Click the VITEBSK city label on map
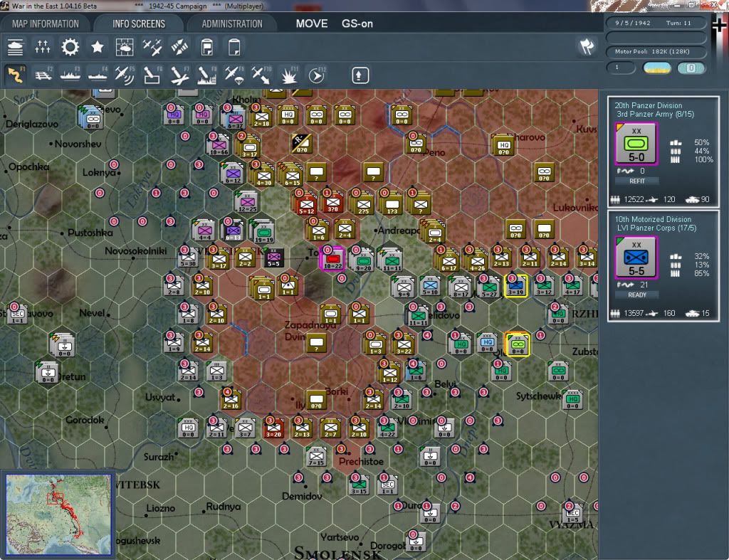Image resolution: width=729 pixels, height=560 pixels. click(137, 485)
